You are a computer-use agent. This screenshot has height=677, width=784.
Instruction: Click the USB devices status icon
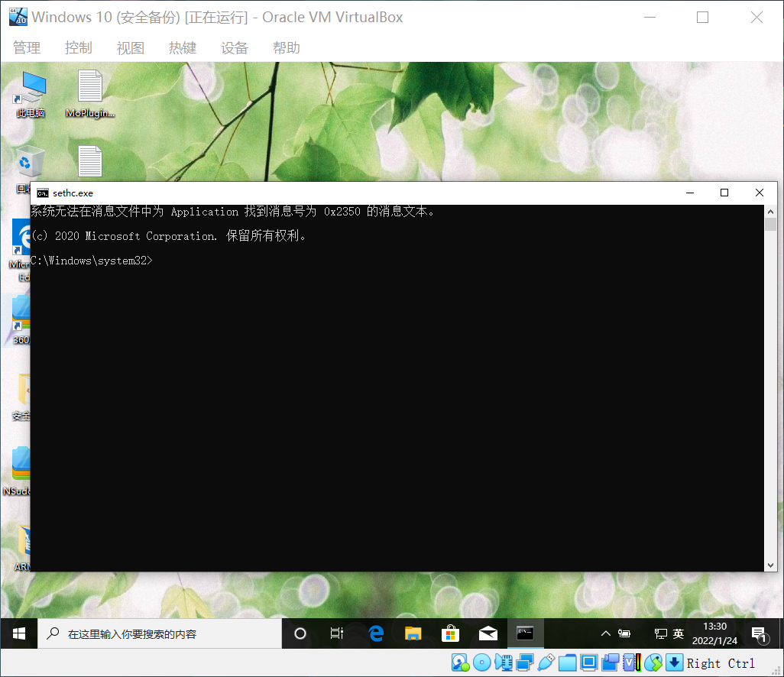coord(544,662)
